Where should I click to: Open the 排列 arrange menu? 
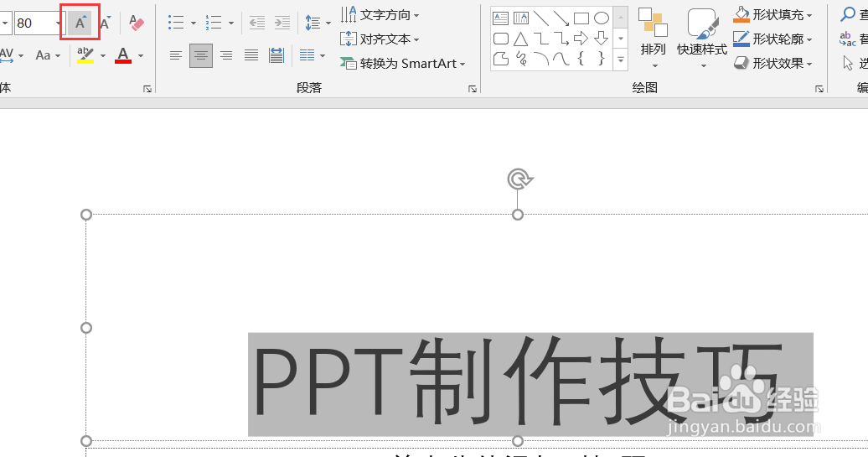pyautogui.click(x=654, y=39)
